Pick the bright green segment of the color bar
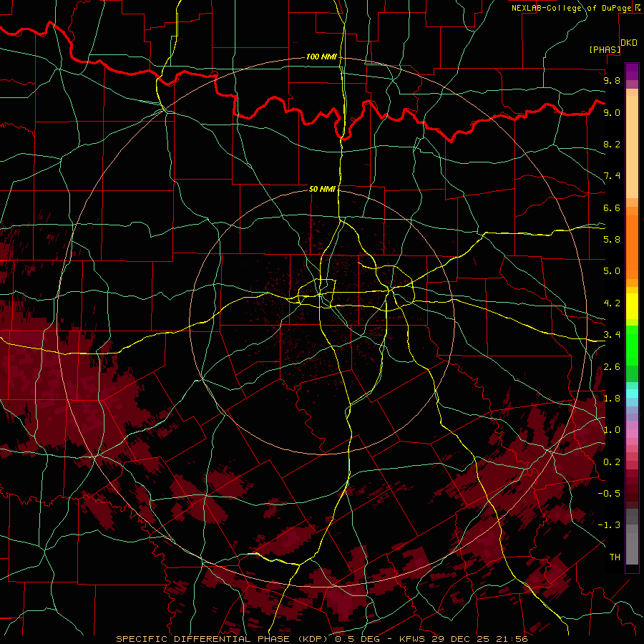 tap(632, 346)
